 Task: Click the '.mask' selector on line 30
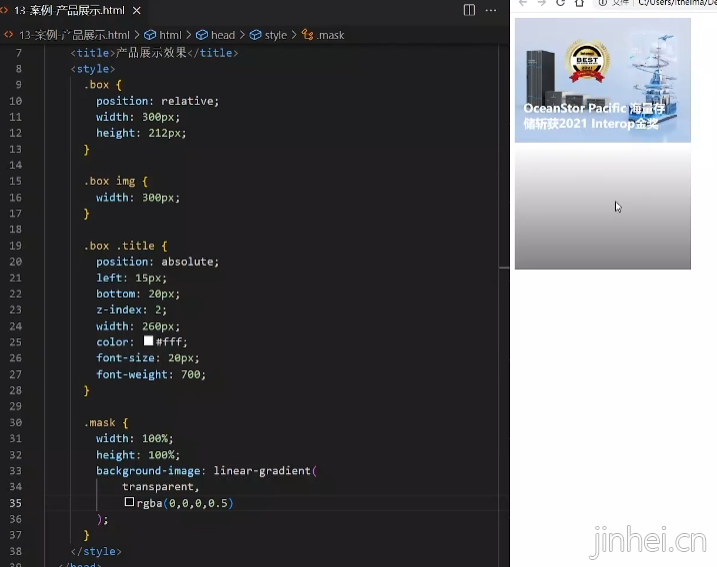pyautogui.click(x=100, y=423)
